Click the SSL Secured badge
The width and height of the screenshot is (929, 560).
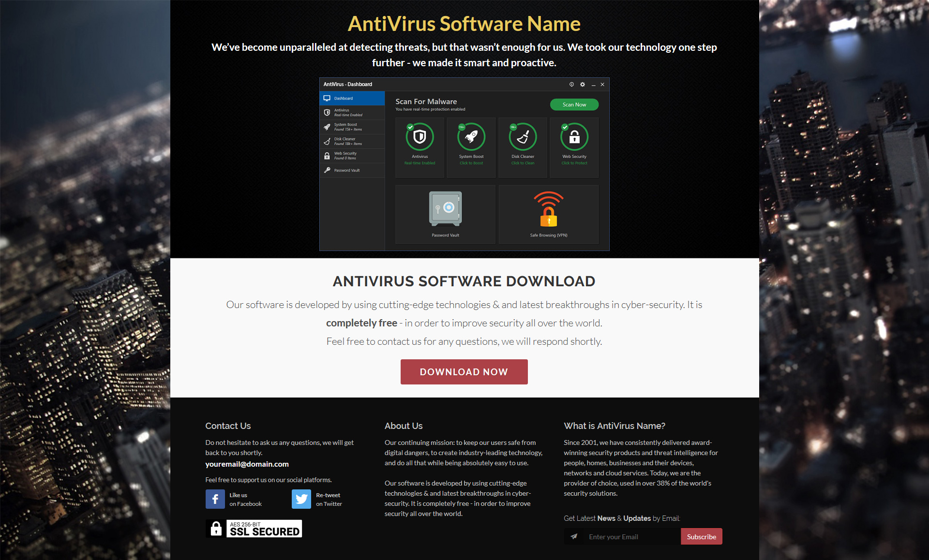pyautogui.click(x=254, y=529)
